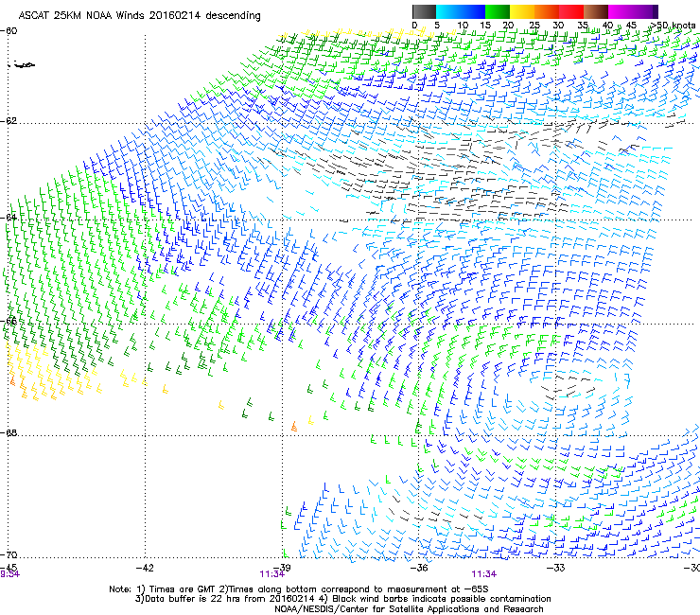Click the orange 25-30 knots color segment
Screen dimensions: 700x615
pos(547,11)
